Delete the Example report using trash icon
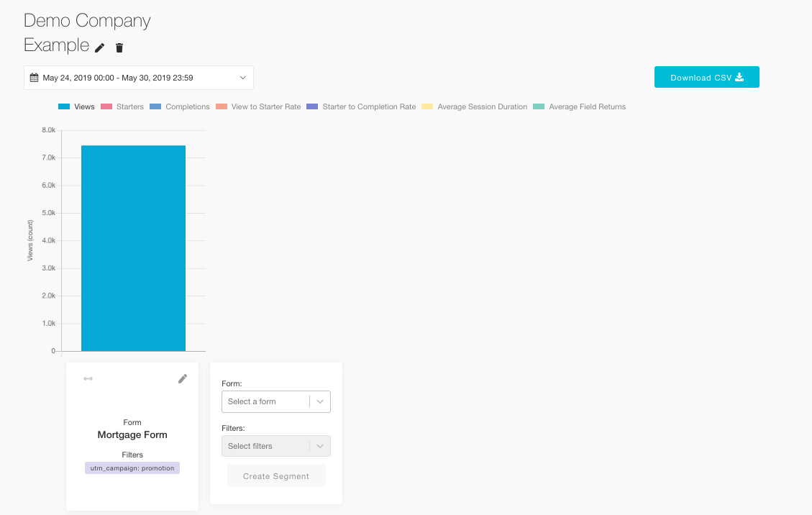This screenshot has height=515, width=812. click(119, 47)
